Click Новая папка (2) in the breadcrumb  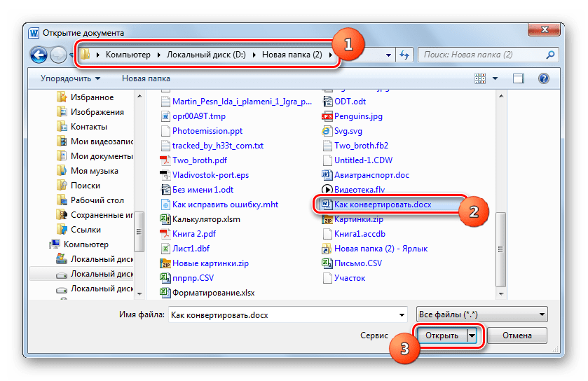tap(292, 55)
